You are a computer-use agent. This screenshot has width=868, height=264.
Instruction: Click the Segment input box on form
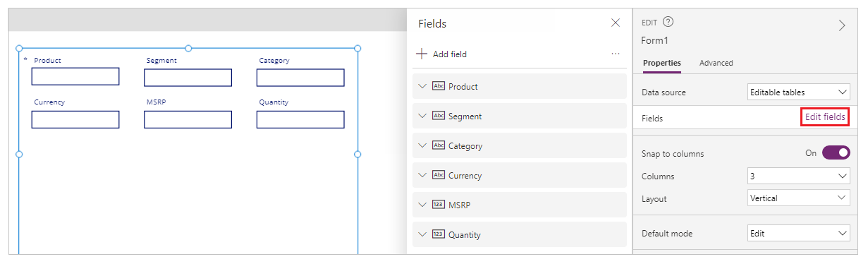click(188, 77)
